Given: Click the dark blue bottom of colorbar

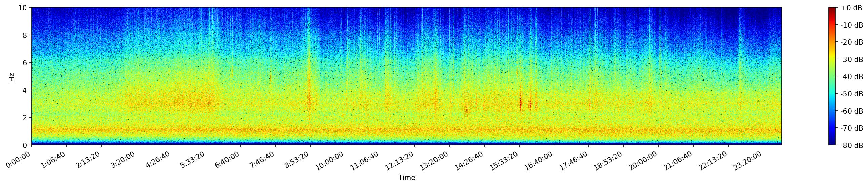Looking at the screenshot, I should 832,143.
